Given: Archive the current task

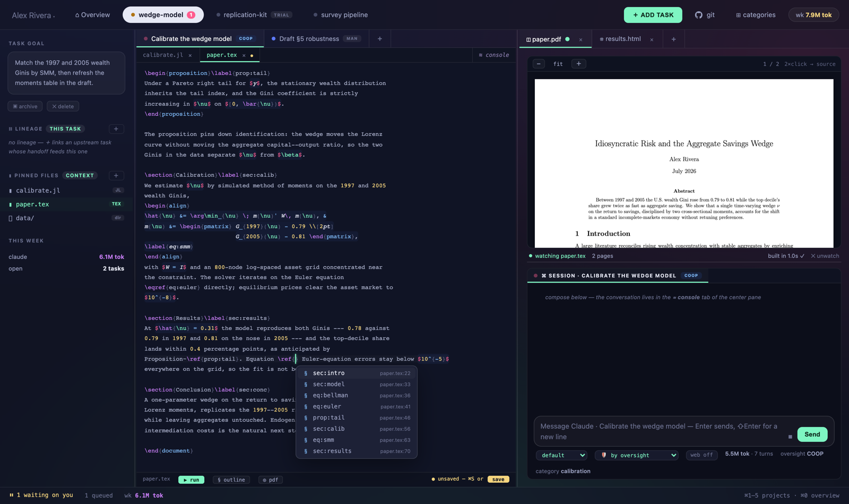Looking at the screenshot, I should (x=25, y=106).
